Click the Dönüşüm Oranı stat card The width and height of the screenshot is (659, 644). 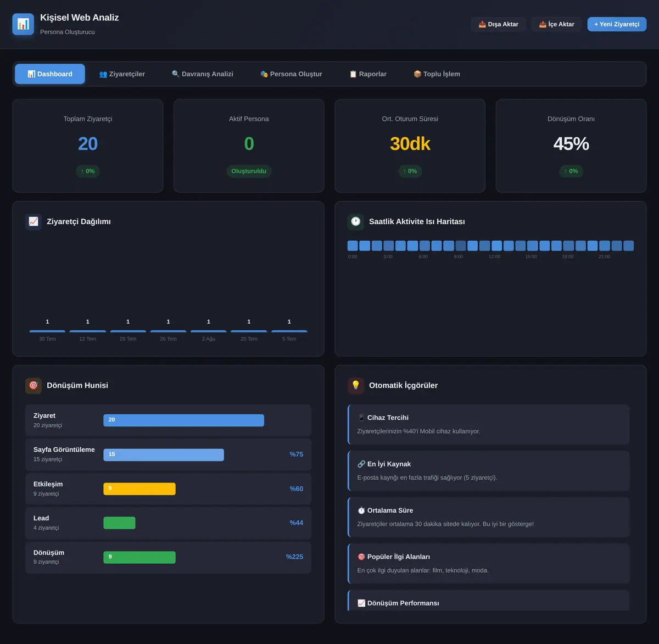[x=571, y=146]
